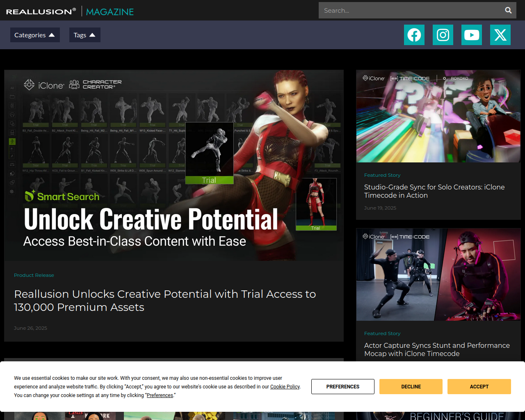This screenshot has height=420, width=525.
Task: Click the June 26, 2025 date text
Action: 30,328
